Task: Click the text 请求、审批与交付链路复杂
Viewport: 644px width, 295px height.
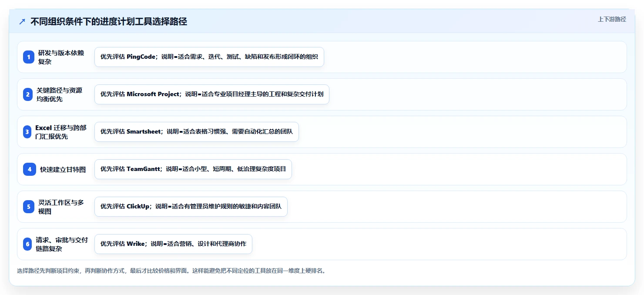Action: coord(62,244)
